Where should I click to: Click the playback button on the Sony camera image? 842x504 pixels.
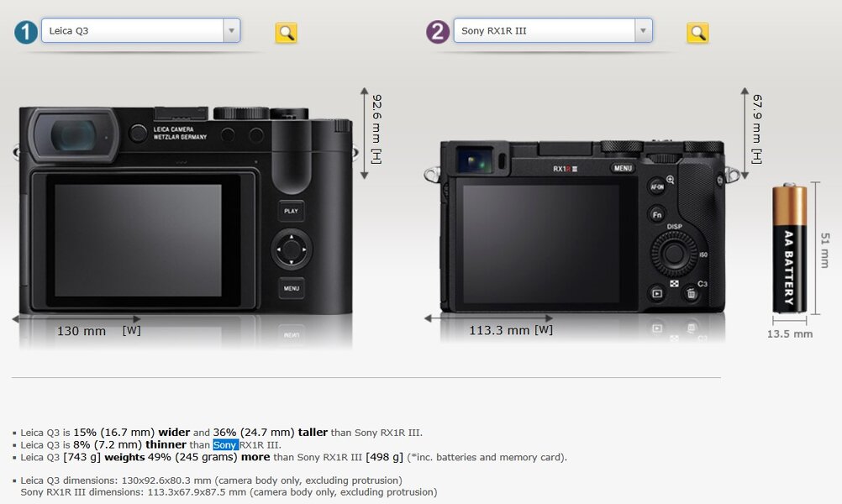(x=656, y=293)
